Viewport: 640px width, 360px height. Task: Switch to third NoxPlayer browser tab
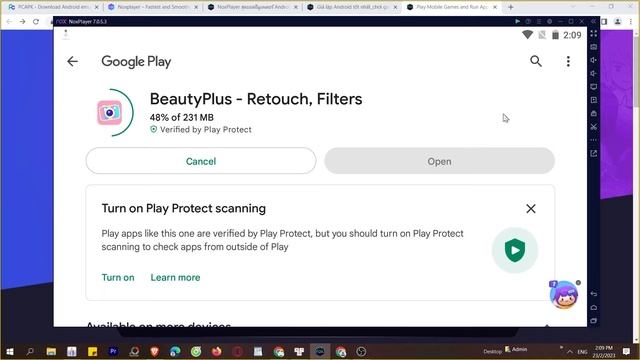pyautogui.click(x=252, y=7)
